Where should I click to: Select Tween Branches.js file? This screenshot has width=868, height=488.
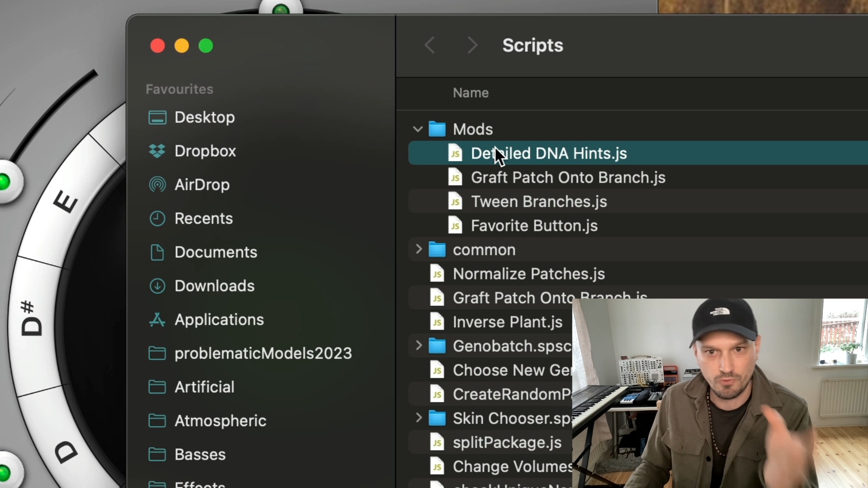638,202
